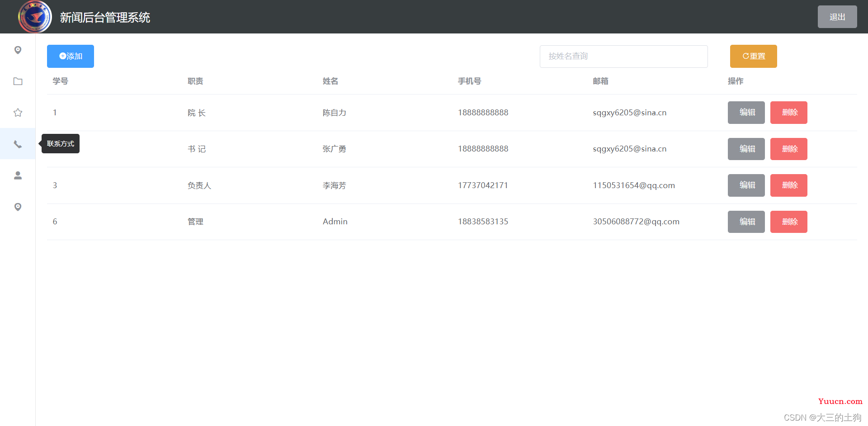Image resolution: width=868 pixels, height=426 pixels.
Task: Click 学号 value 6
Action: tap(55, 222)
